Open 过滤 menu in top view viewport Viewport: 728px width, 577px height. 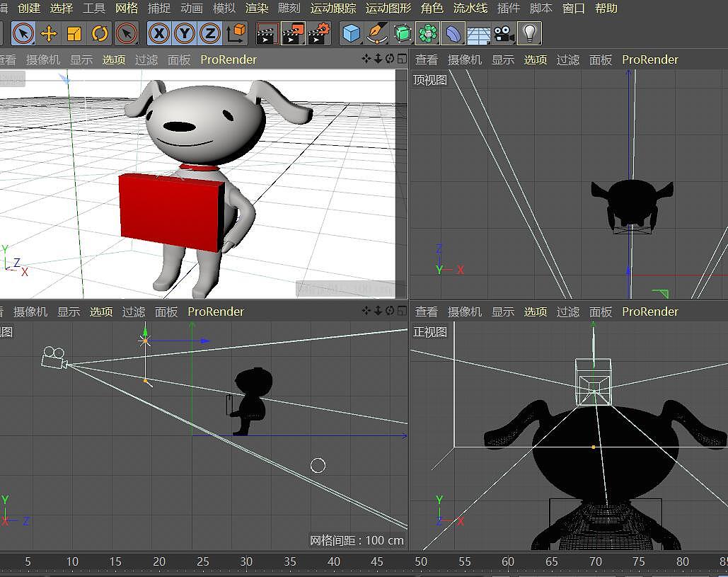pyautogui.click(x=568, y=59)
